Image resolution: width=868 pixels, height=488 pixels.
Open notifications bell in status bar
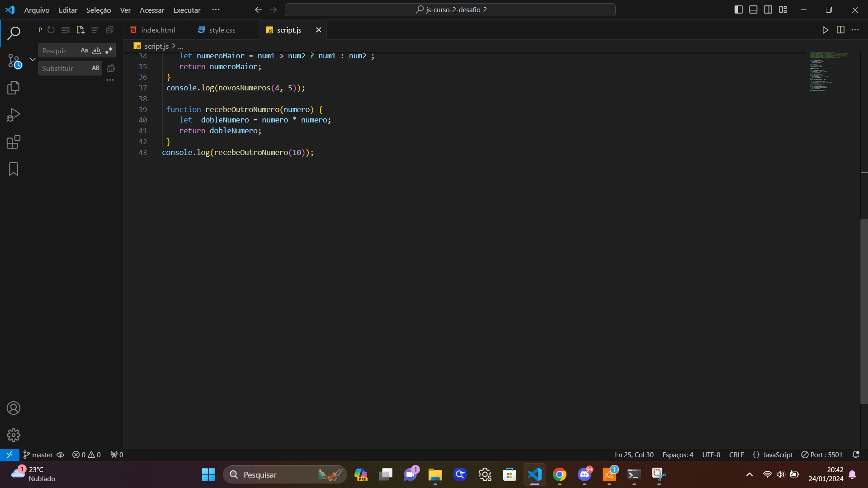(x=856, y=455)
